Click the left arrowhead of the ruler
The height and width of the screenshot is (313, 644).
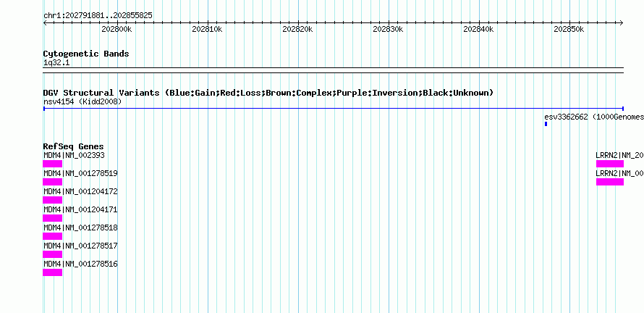pyautogui.click(x=45, y=23)
